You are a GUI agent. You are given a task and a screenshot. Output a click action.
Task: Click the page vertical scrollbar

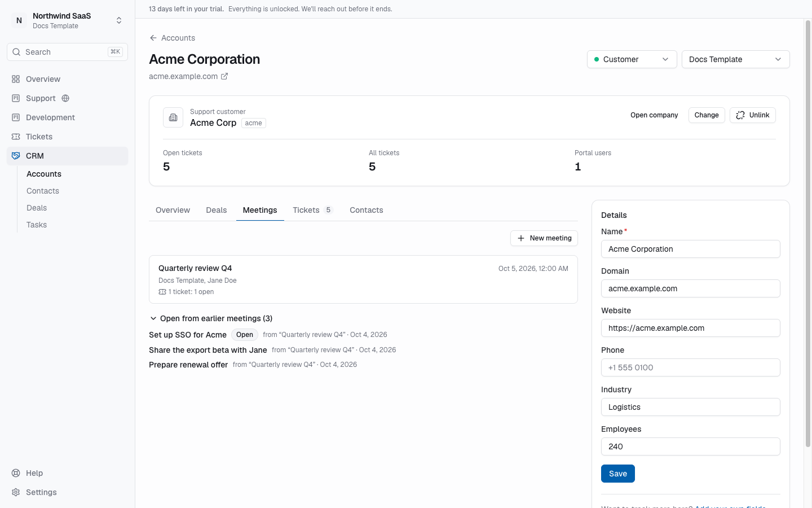pos(807,233)
